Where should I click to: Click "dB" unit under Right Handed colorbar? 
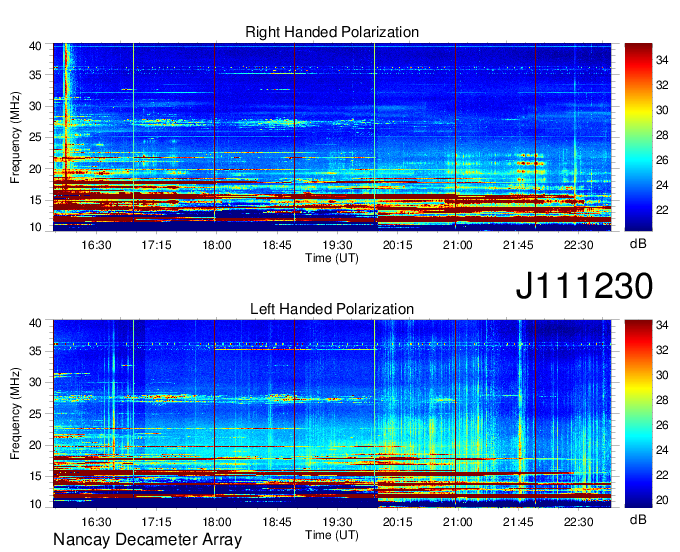point(638,244)
